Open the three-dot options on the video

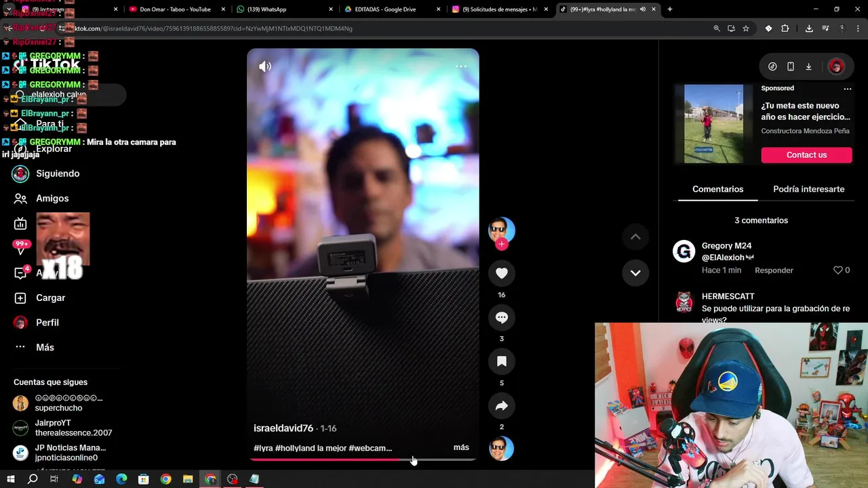[x=461, y=66]
